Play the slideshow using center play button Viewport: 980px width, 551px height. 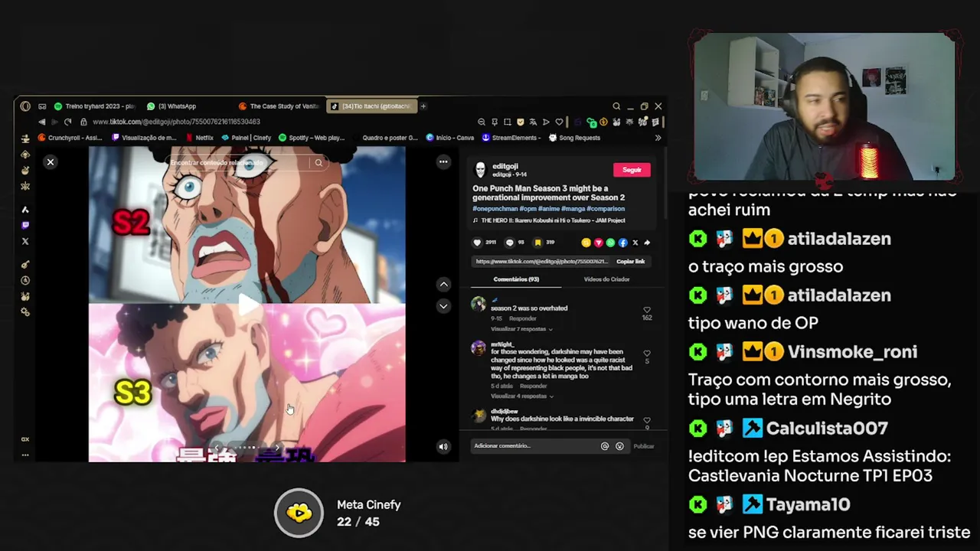[x=248, y=305]
